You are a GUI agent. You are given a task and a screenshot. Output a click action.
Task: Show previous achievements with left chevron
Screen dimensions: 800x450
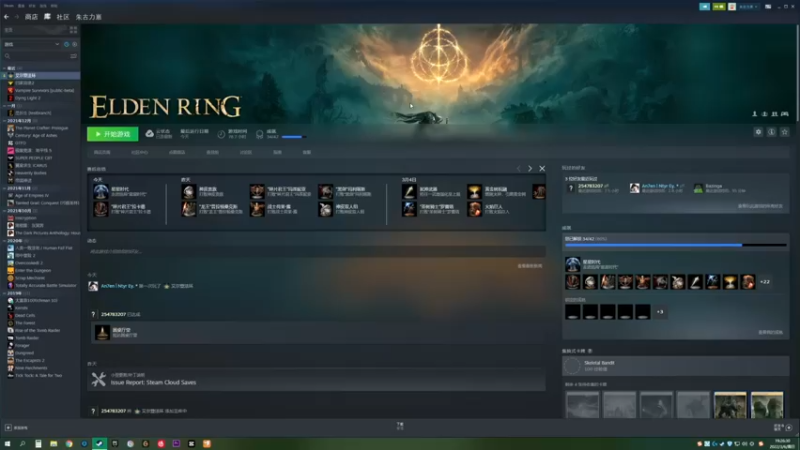[x=518, y=168]
